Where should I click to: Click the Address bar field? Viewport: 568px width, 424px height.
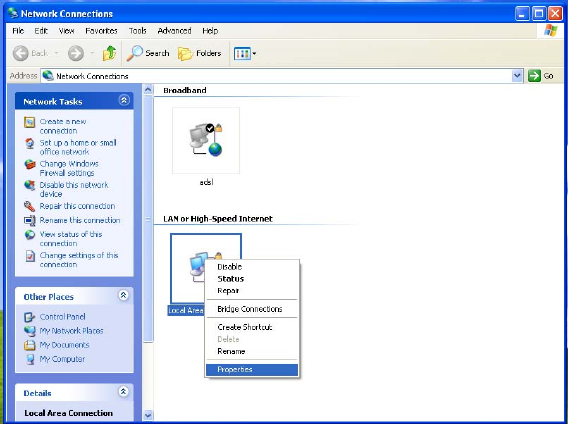[282, 76]
